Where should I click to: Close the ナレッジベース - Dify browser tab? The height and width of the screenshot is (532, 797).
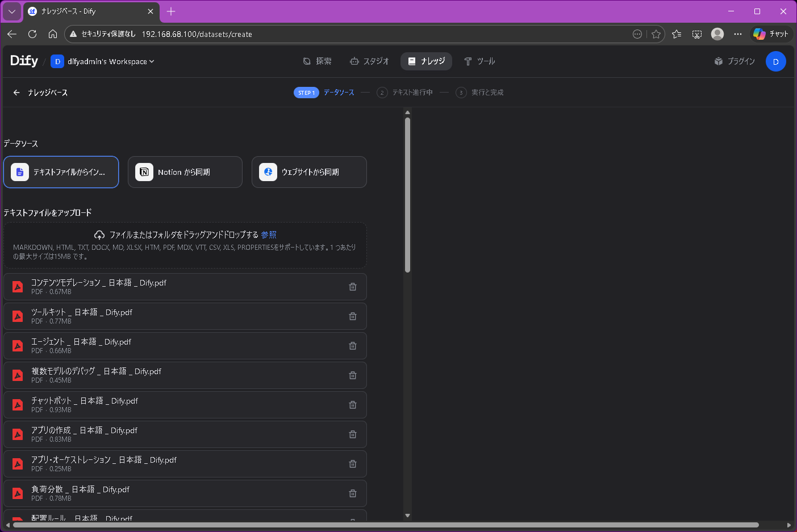[151, 11]
